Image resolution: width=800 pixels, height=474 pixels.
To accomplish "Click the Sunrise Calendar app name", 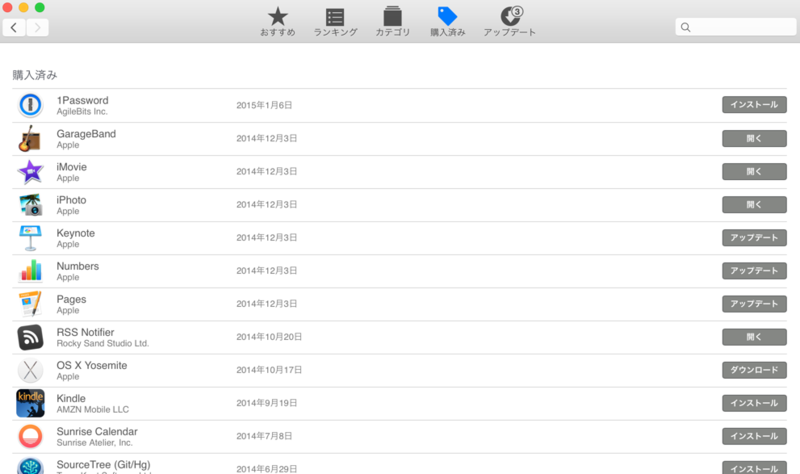I will [x=97, y=432].
